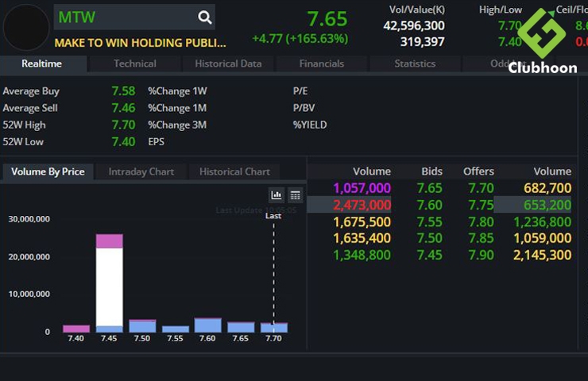This screenshot has width=588, height=381.
Task: Click offer volume 653,200
Action: pos(547,205)
